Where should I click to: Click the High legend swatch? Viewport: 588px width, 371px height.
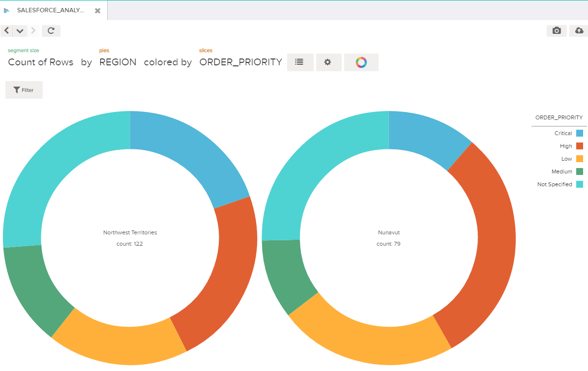(579, 146)
